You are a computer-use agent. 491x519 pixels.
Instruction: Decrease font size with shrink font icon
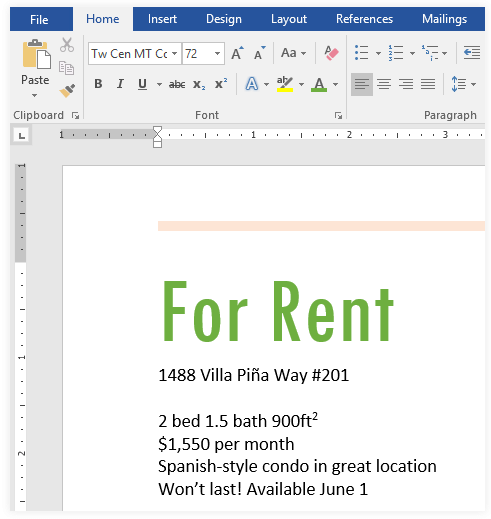coord(259,53)
